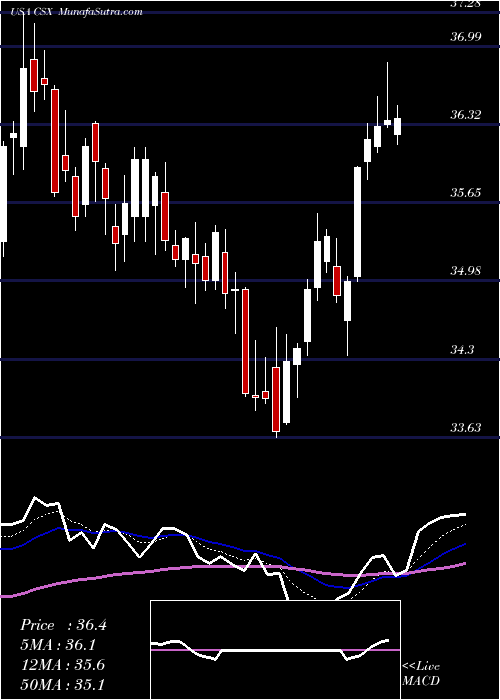Click the '12MA : 35.6' value
Image resolution: width=500 pixels, height=700 pixels.
(x=62, y=665)
